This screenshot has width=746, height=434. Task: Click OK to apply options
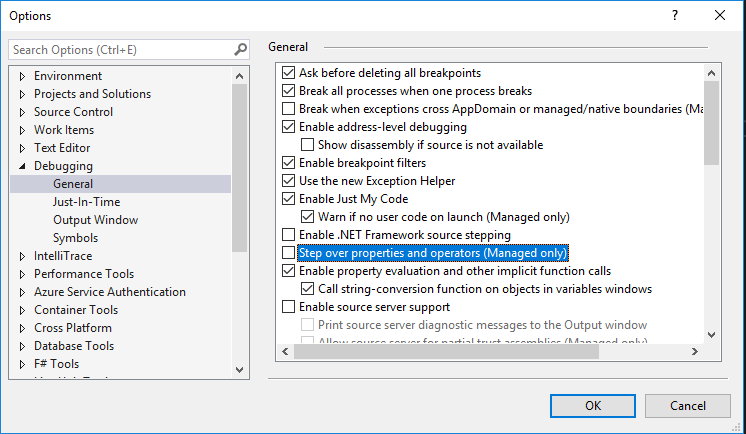pyautogui.click(x=593, y=406)
